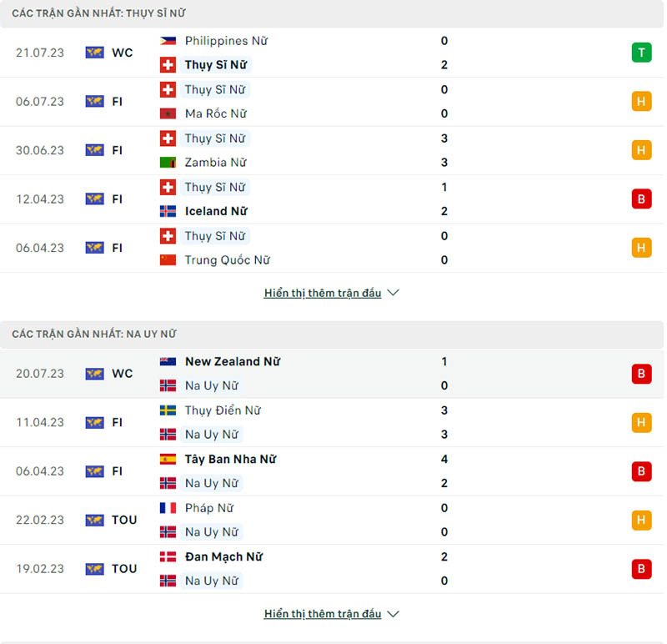Screen dimensions: 667x644
Task: Select the 'Các trận gần nhất: Na Uy Nữ' header
Action: tap(94, 334)
